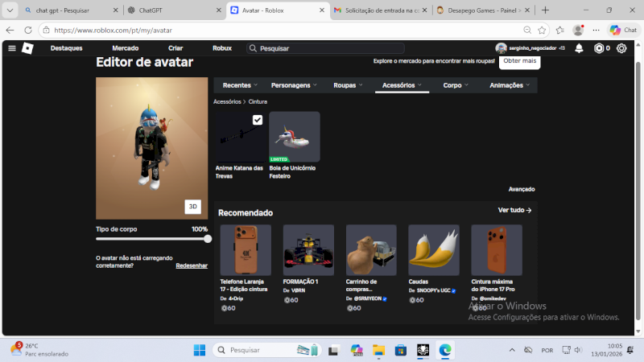
Task: Click the Cintura breadcrumb
Action: pyautogui.click(x=258, y=102)
